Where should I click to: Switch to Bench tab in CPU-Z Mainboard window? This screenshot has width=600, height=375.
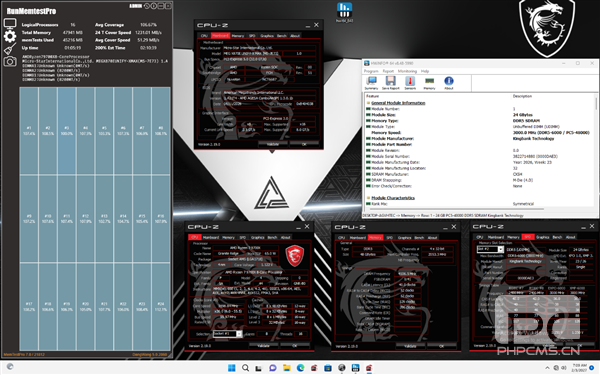tap(282, 36)
